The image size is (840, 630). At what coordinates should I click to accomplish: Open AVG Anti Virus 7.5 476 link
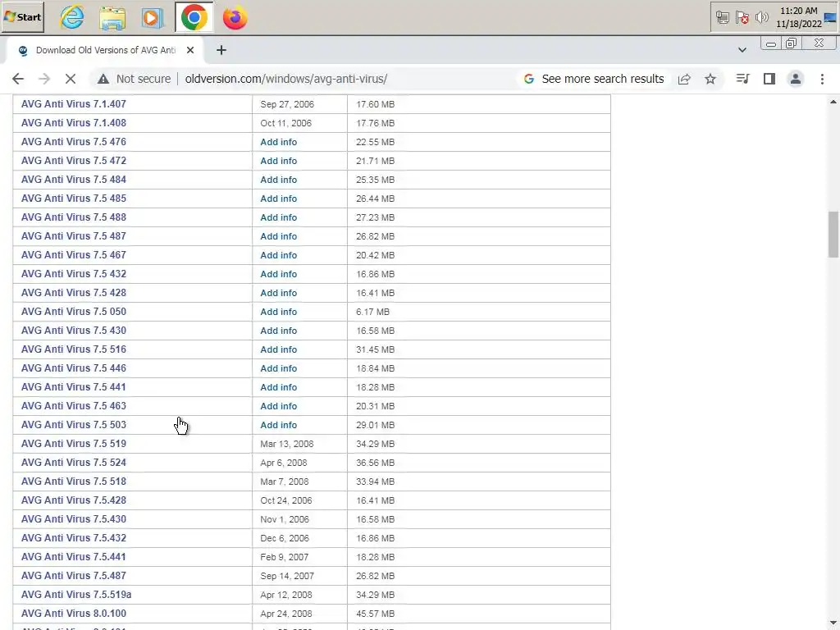point(73,141)
